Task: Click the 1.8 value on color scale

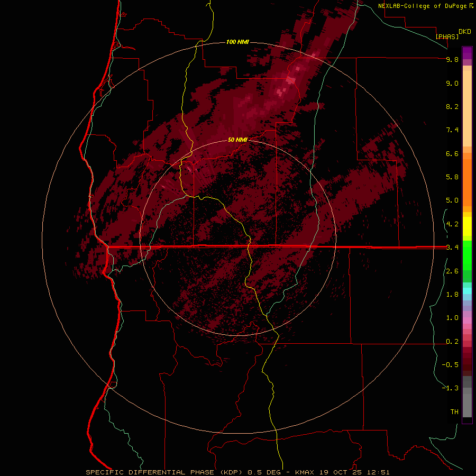Action: [x=452, y=295]
